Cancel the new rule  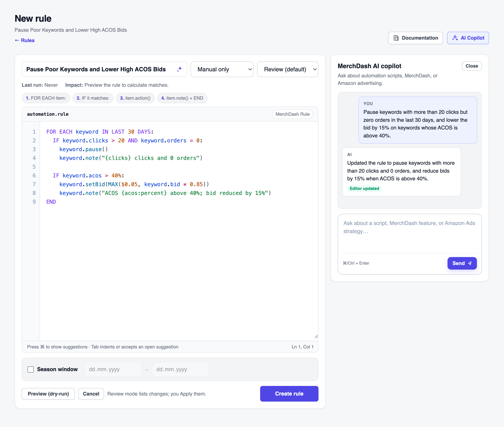click(91, 394)
